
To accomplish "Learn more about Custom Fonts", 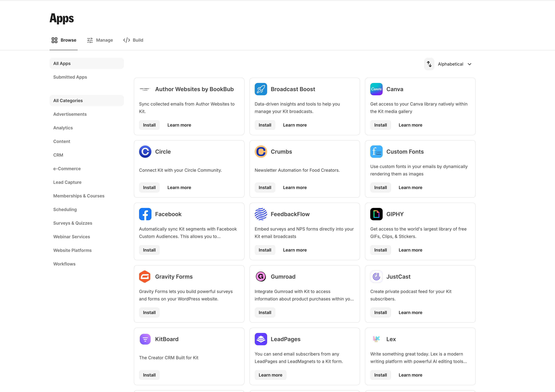I will point(411,187).
